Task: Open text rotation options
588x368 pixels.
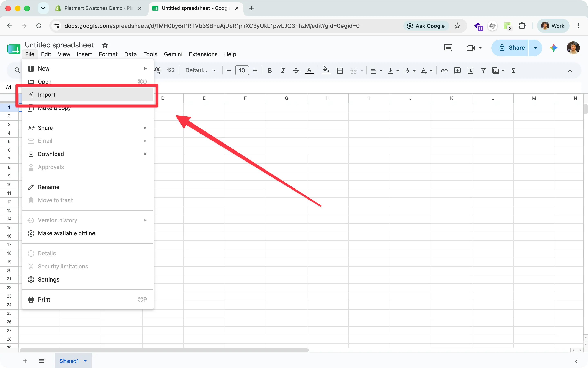Action: coord(427,71)
